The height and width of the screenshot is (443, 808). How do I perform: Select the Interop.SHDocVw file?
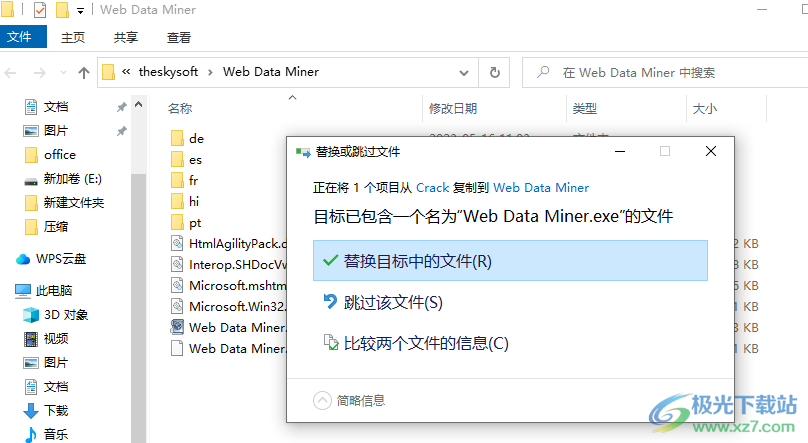229,265
